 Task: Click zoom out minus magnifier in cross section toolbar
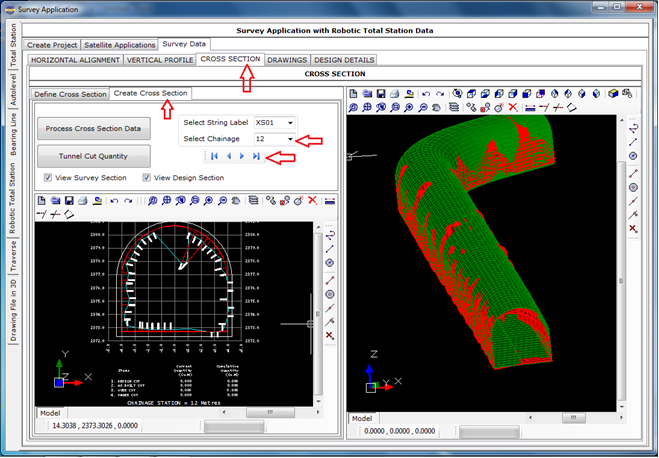pyautogui.click(x=222, y=201)
